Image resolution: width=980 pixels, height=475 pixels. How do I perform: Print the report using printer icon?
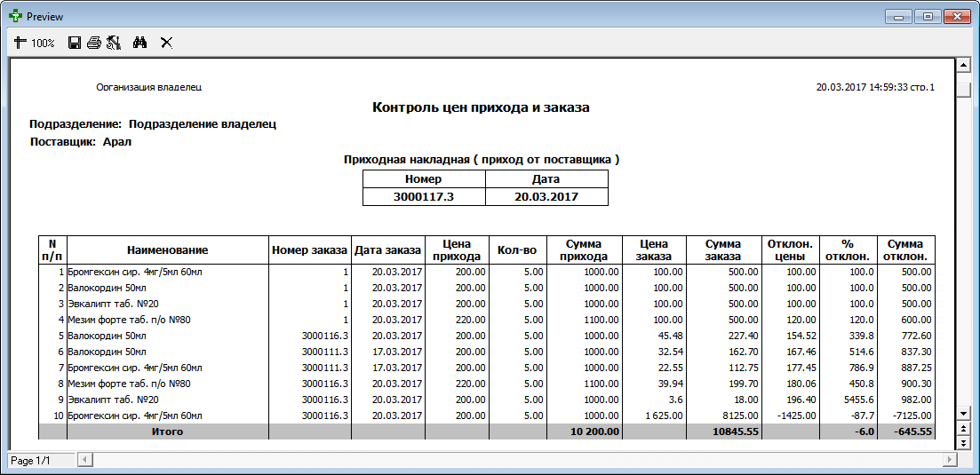pos(94,44)
